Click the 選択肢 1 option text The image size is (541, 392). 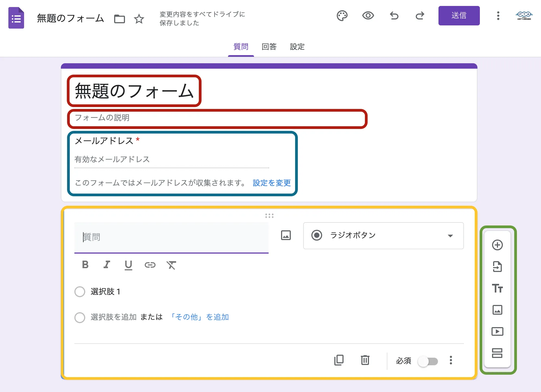pos(105,292)
